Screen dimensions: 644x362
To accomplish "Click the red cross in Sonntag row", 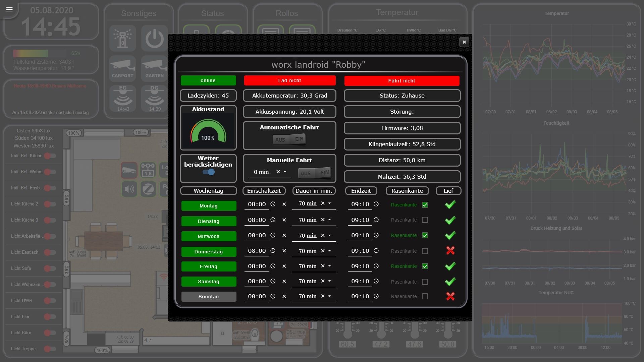I will coord(450,296).
